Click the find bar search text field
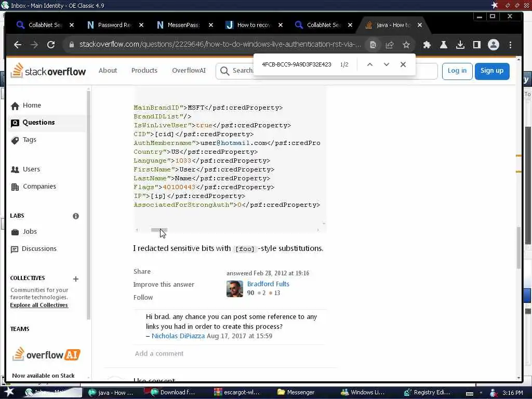532x399 pixels. click(297, 64)
